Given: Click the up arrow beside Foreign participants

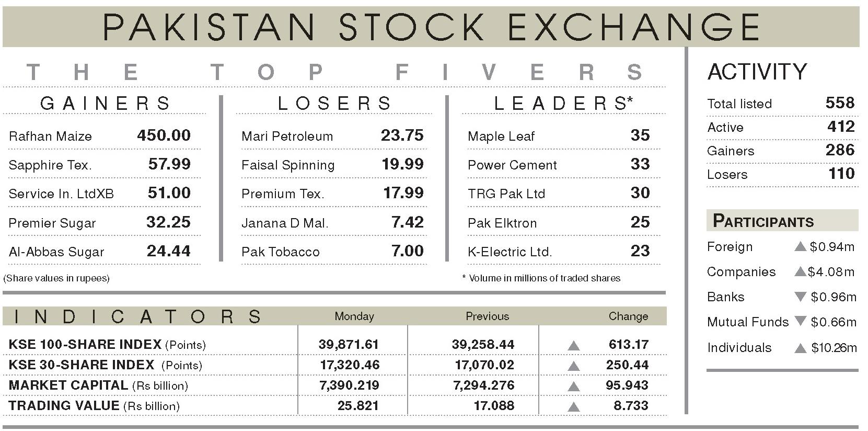Looking at the screenshot, I should tap(800, 246).
